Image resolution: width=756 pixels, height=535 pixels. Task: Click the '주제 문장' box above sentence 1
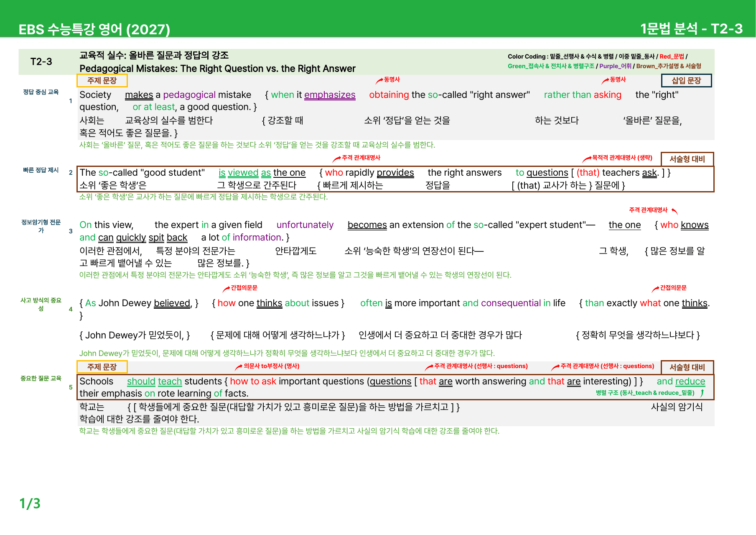coord(102,80)
